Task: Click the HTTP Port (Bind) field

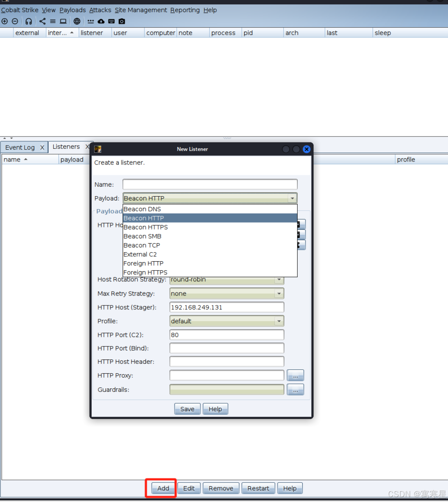Action: pos(227,348)
